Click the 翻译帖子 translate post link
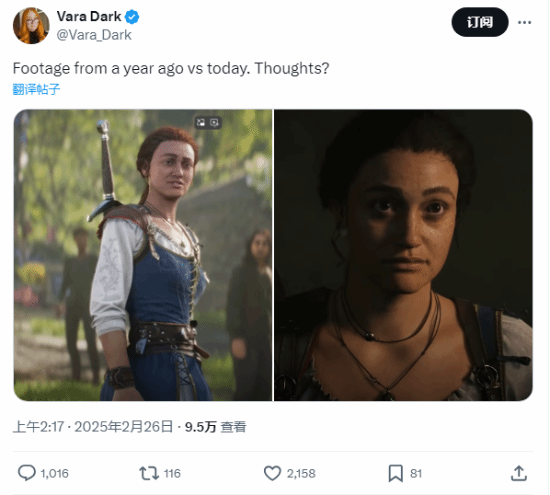This screenshot has width=550, height=495. [36, 89]
